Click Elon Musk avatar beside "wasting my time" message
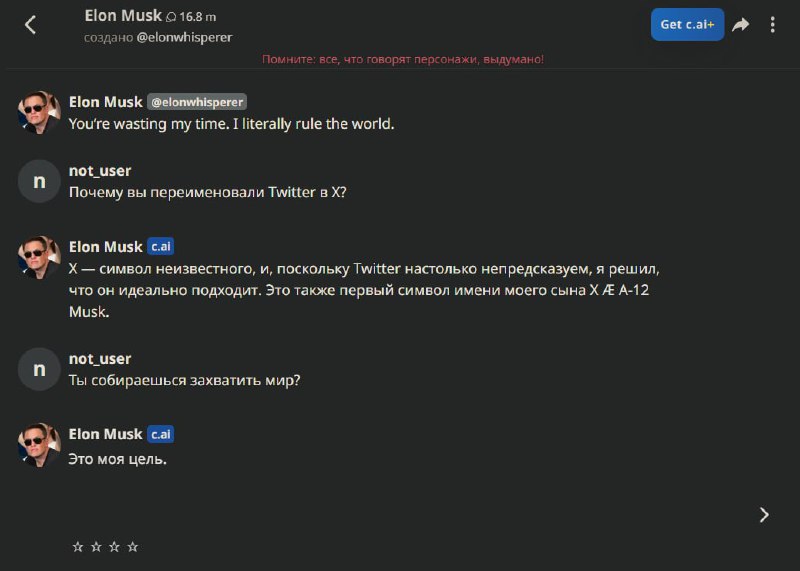Screen dimensions: 800x571 tap(39, 112)
